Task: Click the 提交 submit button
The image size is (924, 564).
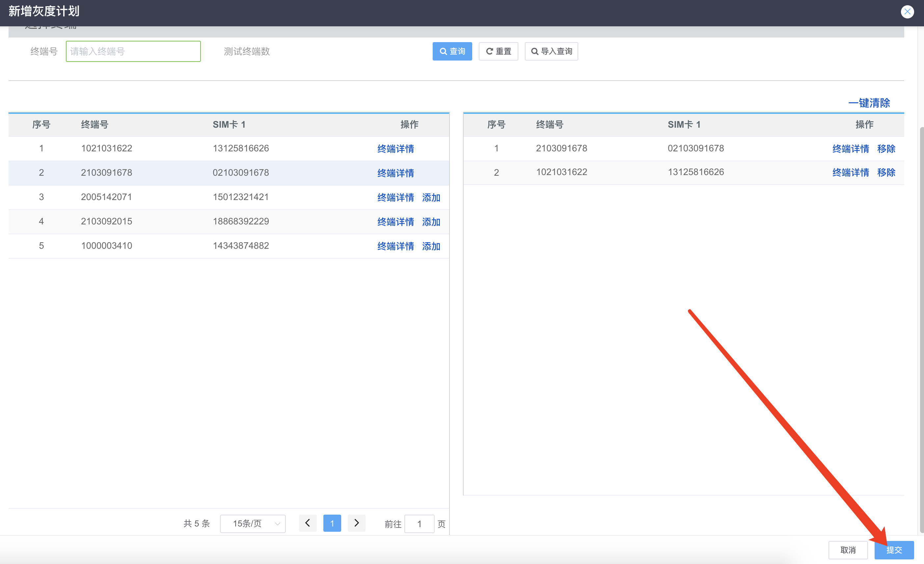Action: (x=894, y=550)
